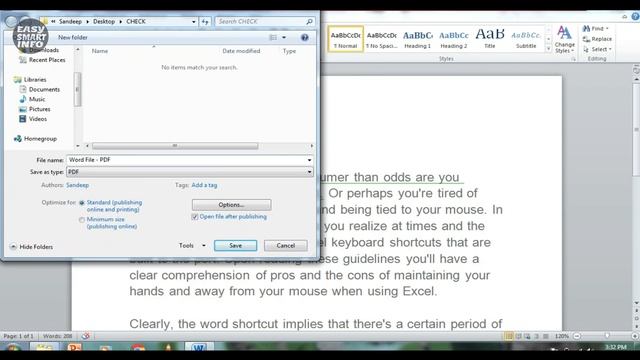Apply the Title style
Viewport: 640px width, 360px height.
click(x=490, y=39)
